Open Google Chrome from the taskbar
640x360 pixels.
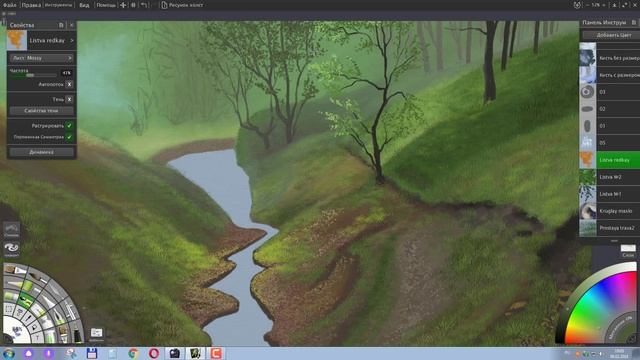click(133, 353)
